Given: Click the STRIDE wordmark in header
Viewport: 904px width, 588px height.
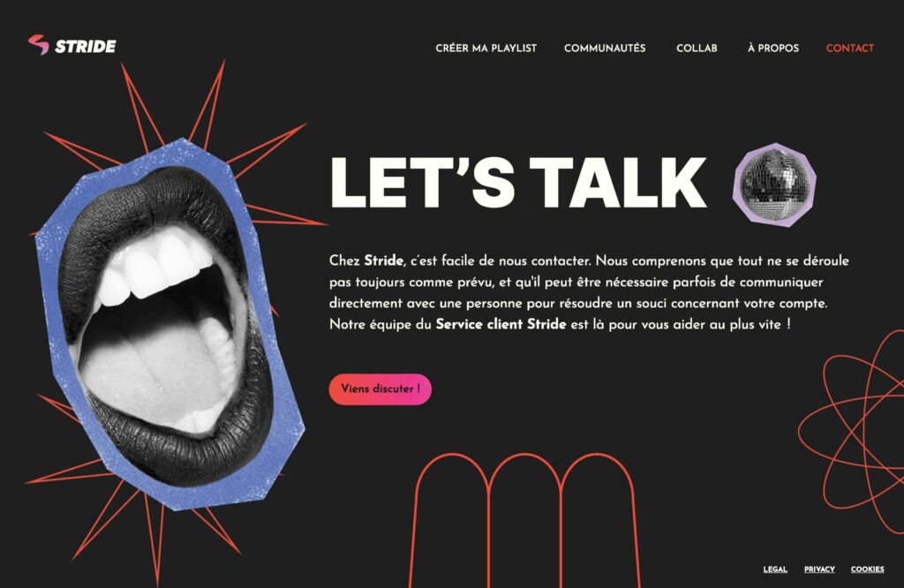Looking at the screenshot, I should (x=86, y=46).
